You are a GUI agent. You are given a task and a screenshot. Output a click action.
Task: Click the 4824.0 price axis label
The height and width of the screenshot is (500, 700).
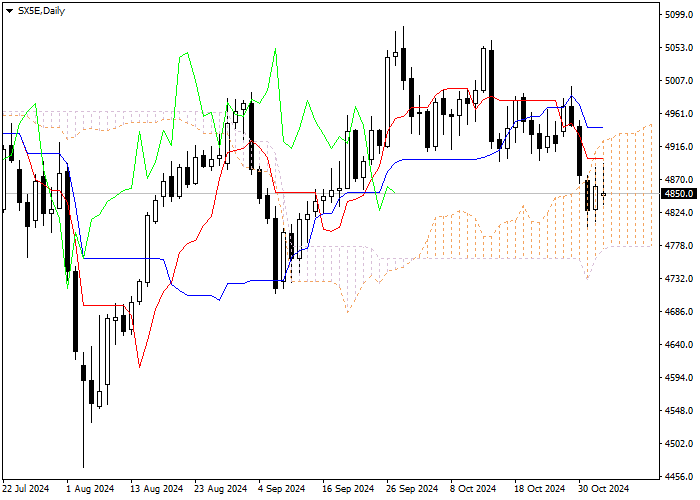point(679,213)
